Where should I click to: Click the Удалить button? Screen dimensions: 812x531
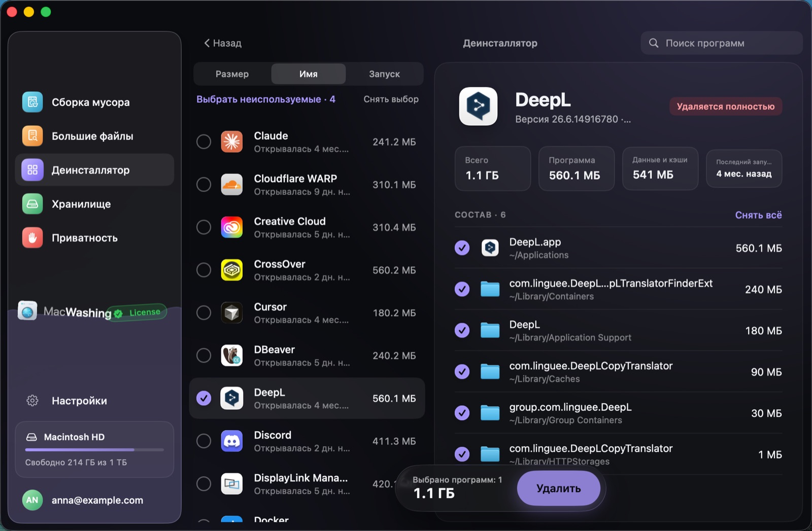(559, 488)
